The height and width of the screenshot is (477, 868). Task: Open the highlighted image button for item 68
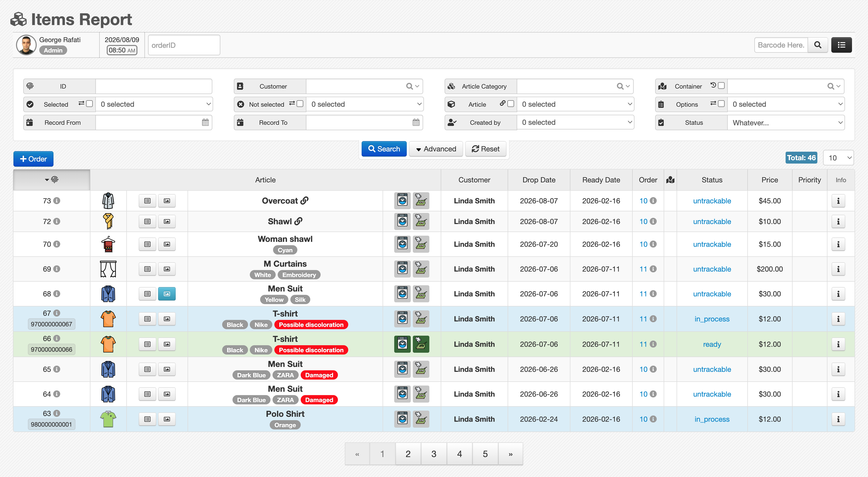tap(167, 294)
